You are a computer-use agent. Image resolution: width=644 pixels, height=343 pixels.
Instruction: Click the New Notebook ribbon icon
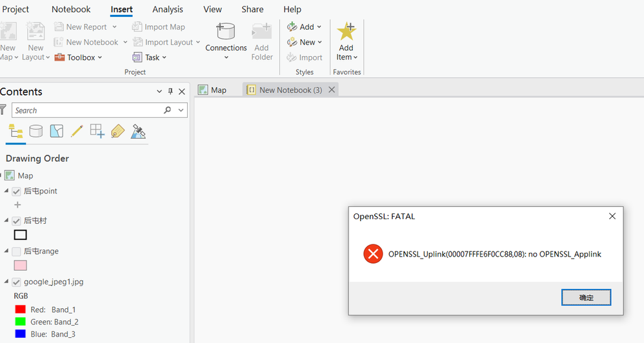[59, 42]
